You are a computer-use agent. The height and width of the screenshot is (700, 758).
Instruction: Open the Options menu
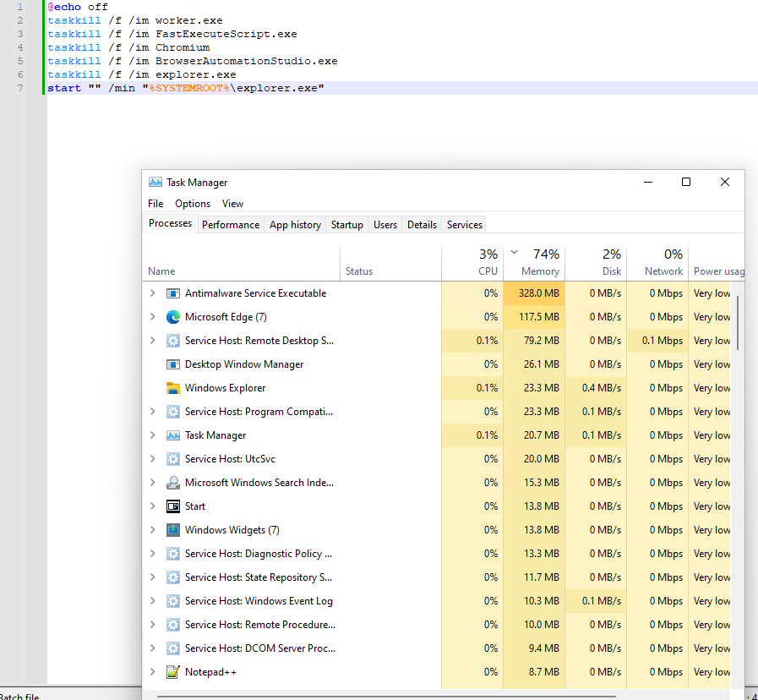pos(193,204)
